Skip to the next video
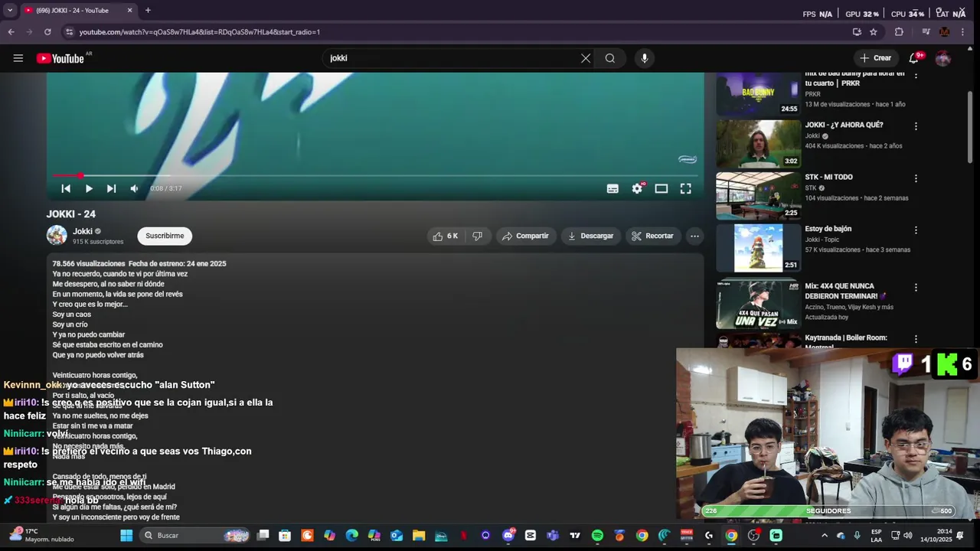 [x=112, y=188]
